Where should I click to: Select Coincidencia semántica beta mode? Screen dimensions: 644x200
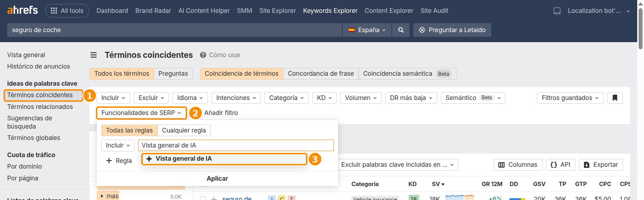tap(408, 74)
